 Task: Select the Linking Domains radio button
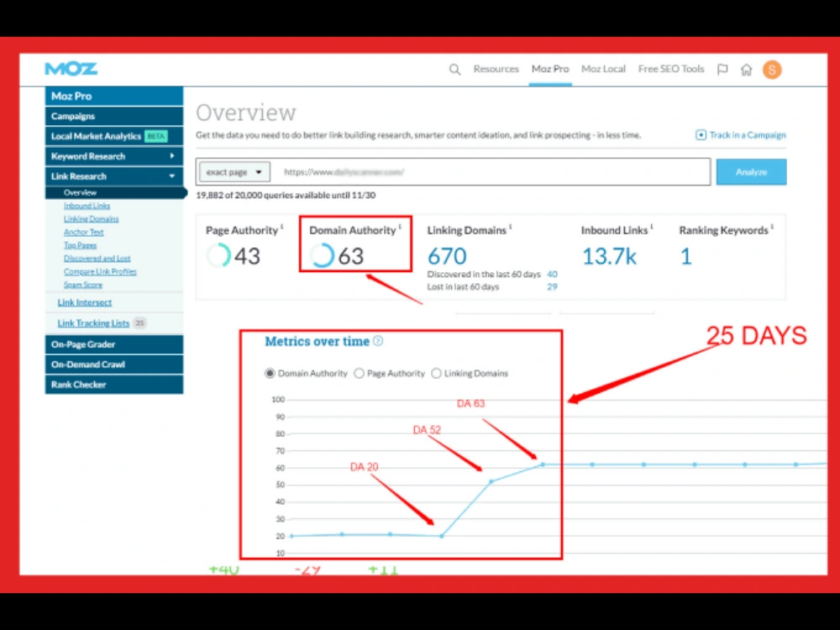point(436,374)
